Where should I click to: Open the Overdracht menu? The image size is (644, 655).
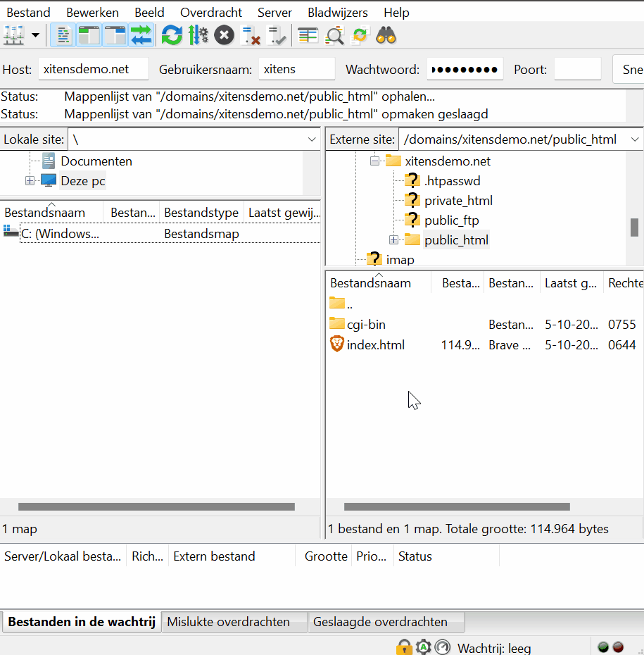pos(210,13)
